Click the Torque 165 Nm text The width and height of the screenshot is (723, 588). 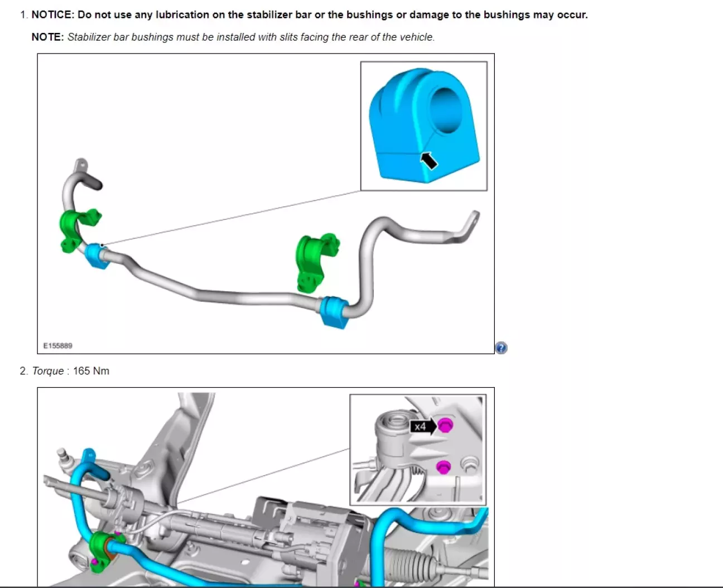pyautogui.click(x=71, y=371)
